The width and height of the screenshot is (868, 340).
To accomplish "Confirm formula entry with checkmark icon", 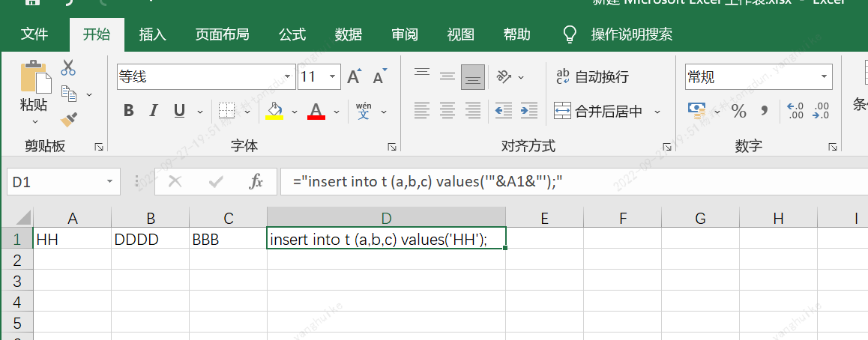I will click(215, 181).
